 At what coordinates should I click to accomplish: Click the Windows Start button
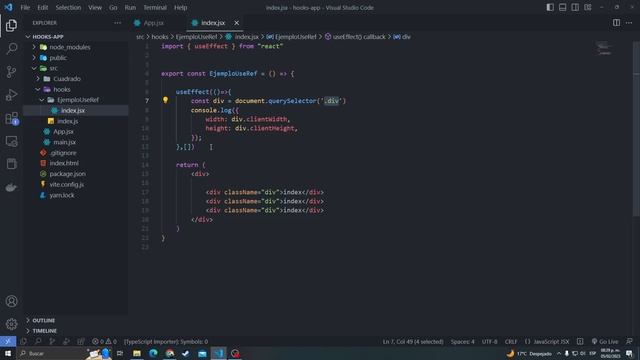[8, 353]
